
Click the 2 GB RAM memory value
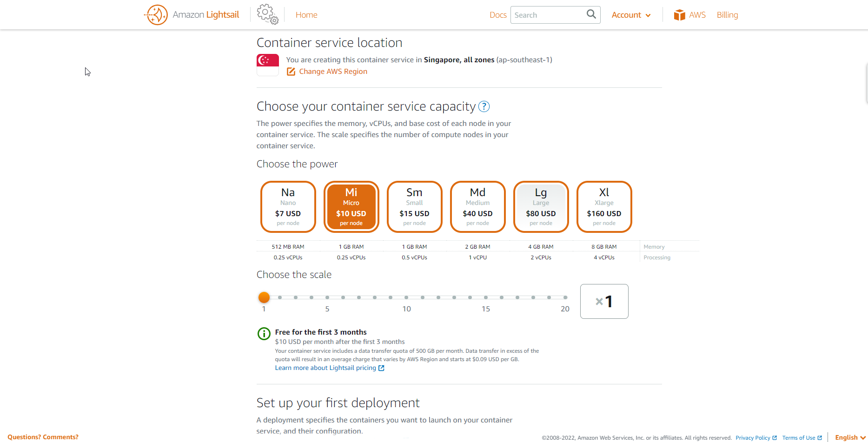pyautogui.click(x=477, y=247)
